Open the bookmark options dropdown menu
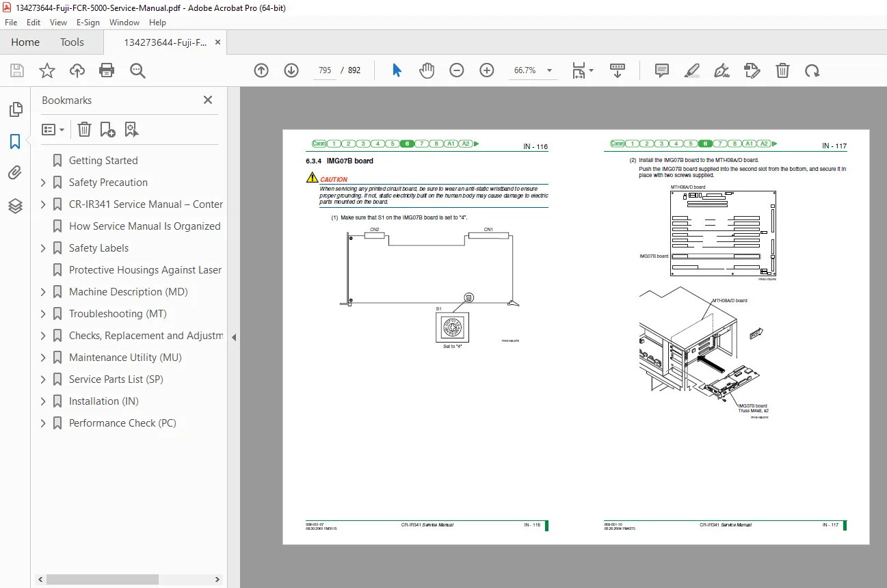Screen dimensions: 887x588 53,129
